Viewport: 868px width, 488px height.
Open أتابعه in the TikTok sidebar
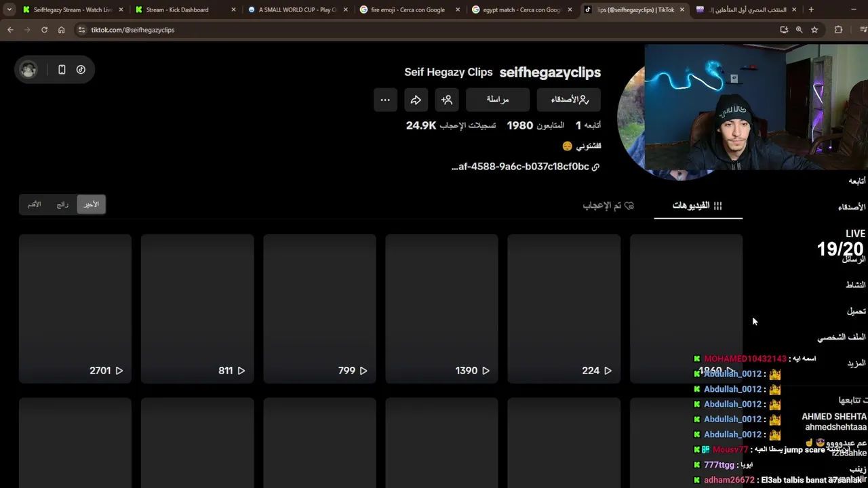(856, 181)
